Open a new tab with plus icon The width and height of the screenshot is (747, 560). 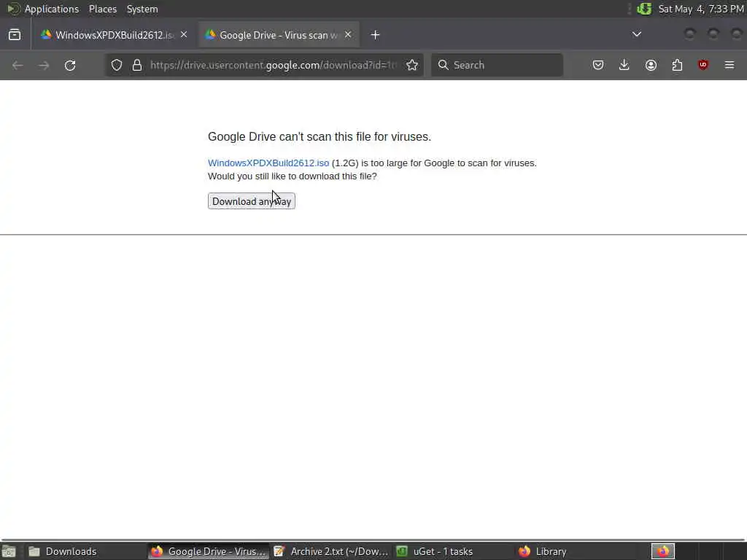[x=376, y=35]
